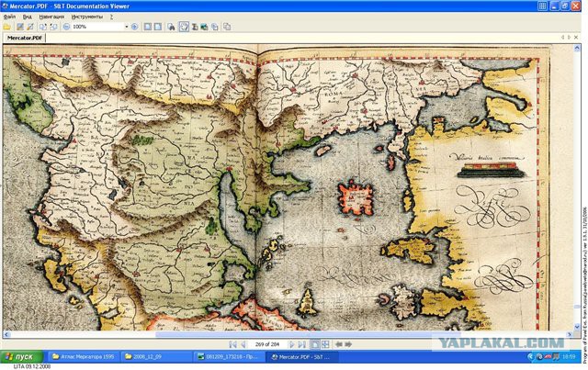Click the text select tool icon

pyautogui.click(x=195, y=27)
